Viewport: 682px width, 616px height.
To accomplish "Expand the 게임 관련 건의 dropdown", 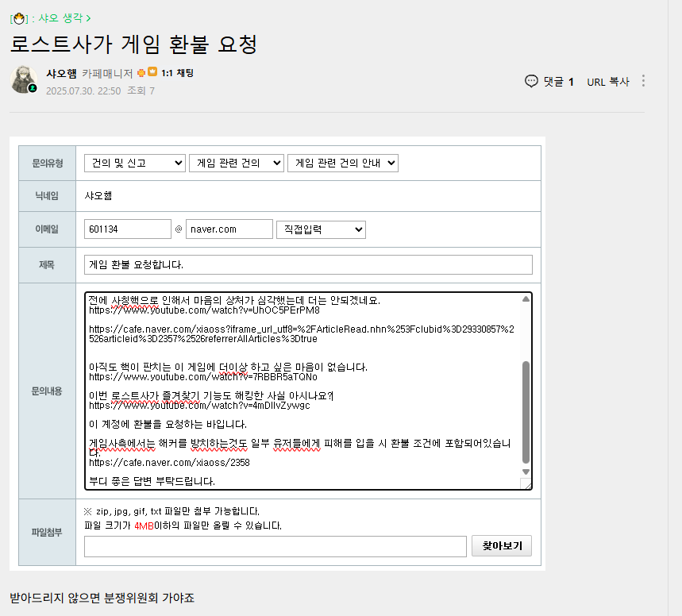I will tap(237, 164).
